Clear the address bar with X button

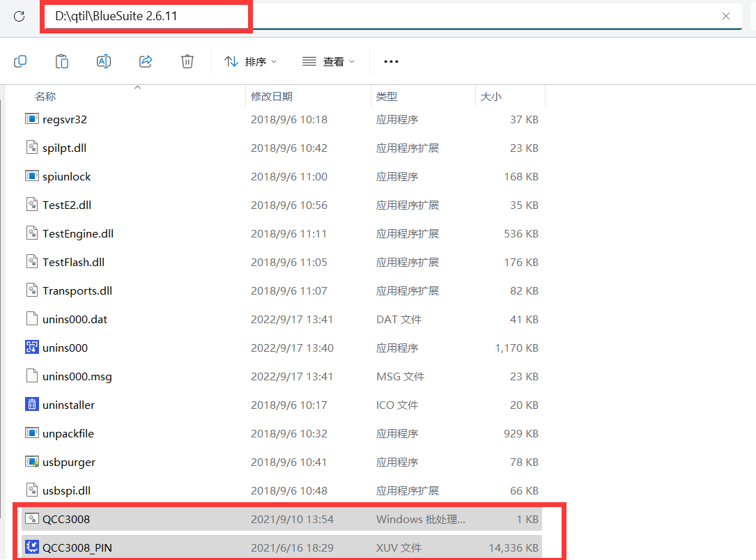click(725, 16)
